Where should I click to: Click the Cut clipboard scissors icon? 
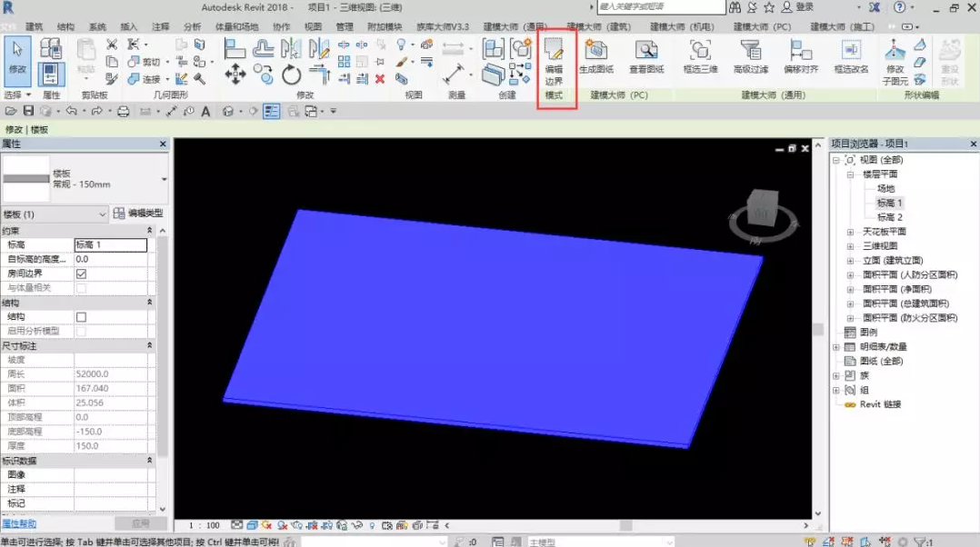tap(111, 45)
